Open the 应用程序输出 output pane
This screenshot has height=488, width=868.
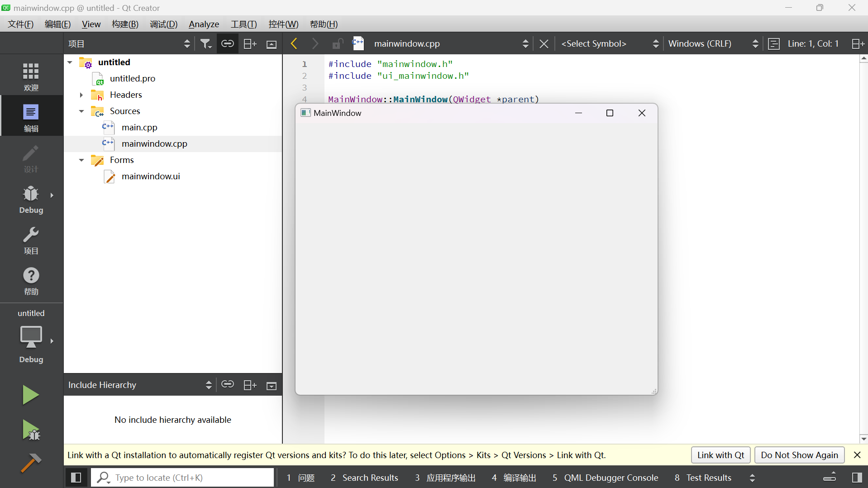point(445,478)
